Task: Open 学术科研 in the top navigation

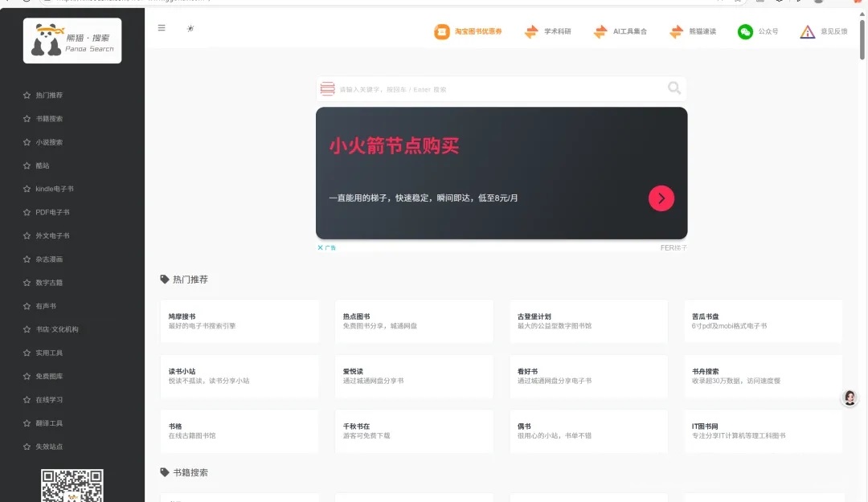Action: pos(548,32)
